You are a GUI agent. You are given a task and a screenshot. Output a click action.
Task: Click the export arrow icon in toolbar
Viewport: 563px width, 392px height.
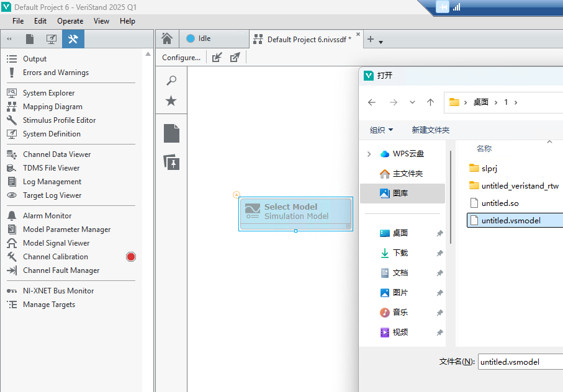pyautogui.click(x=235, y=58)
